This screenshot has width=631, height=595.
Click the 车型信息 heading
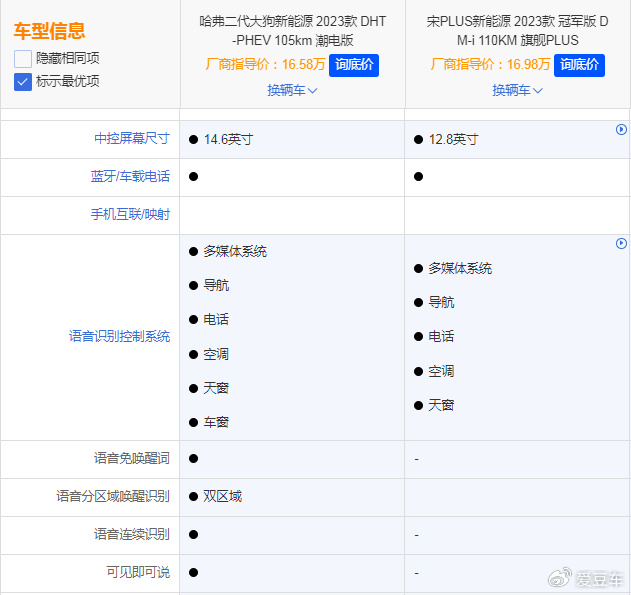(49, 31)
